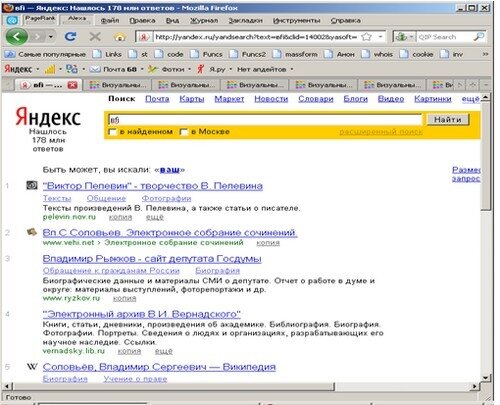The width and height of the screenshot is (500, 405).
Task: Toggle the 'в Москве' checkbox
Action: 184,132
